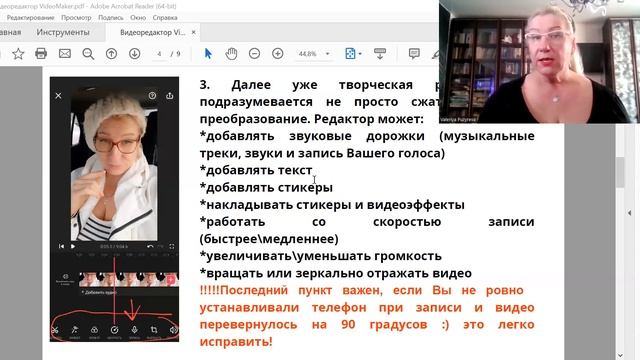Click the total pages label '/ 9'
Viewport: 640px width, 360px height.
pyautogui.click(x=176, y=54)
